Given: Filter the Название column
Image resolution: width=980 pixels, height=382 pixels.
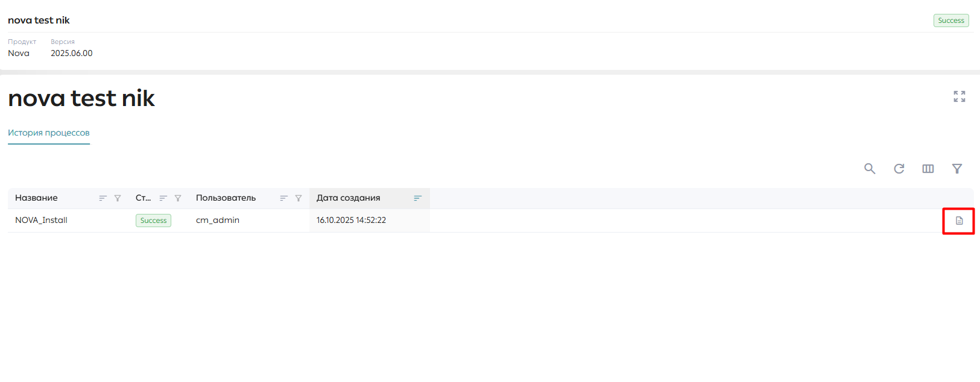Looking at the screenshot, I should (x=118, y=198).
